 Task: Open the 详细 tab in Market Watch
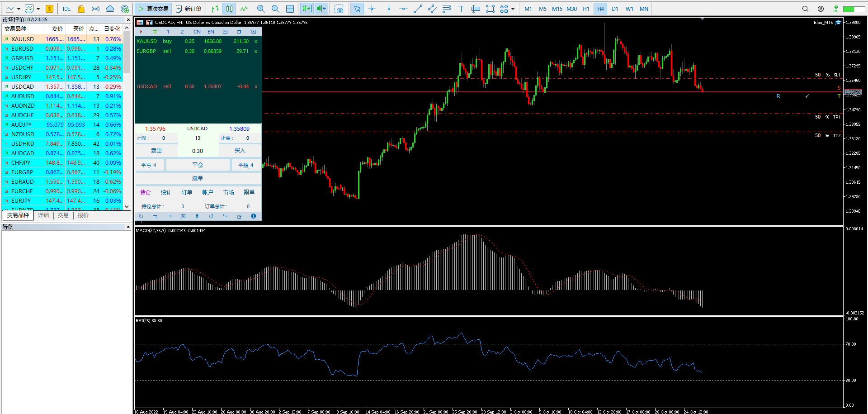pyautogui.click(x=43, y=215)
